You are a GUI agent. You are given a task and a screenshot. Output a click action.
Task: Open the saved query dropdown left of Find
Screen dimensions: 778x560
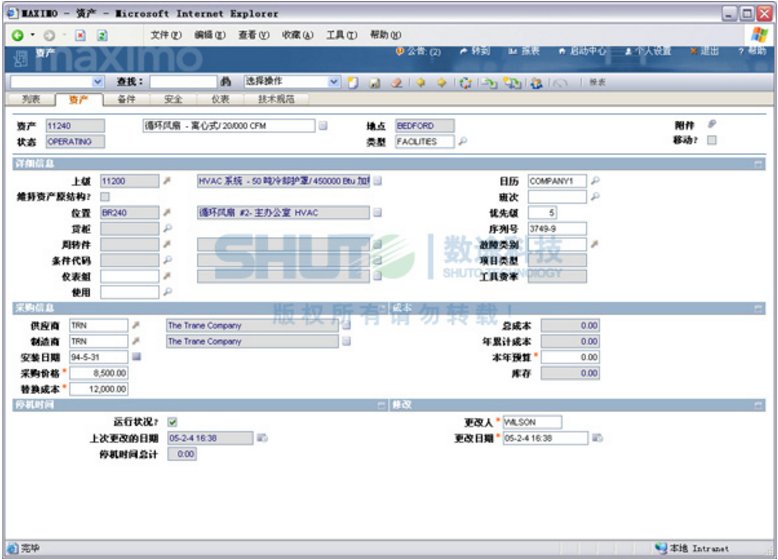point(98,82)
